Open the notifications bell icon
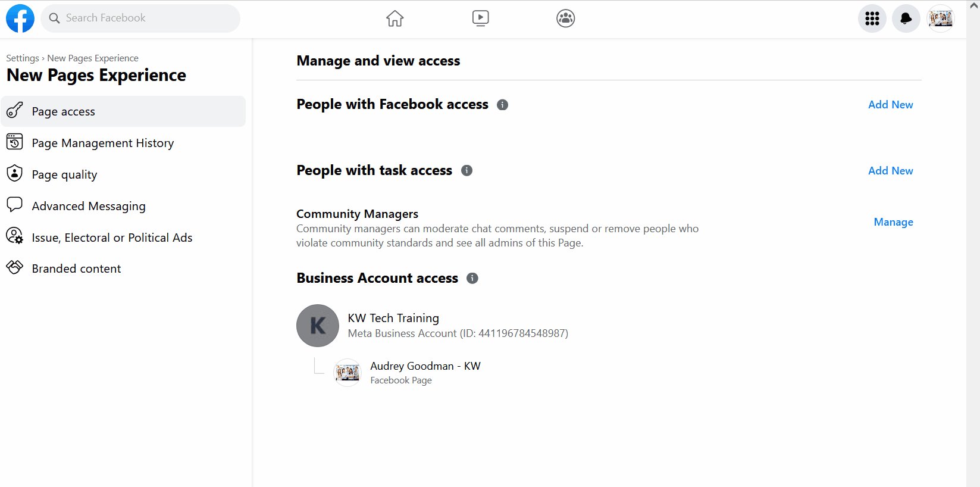The image size is (980, 487). coord(906,18)
